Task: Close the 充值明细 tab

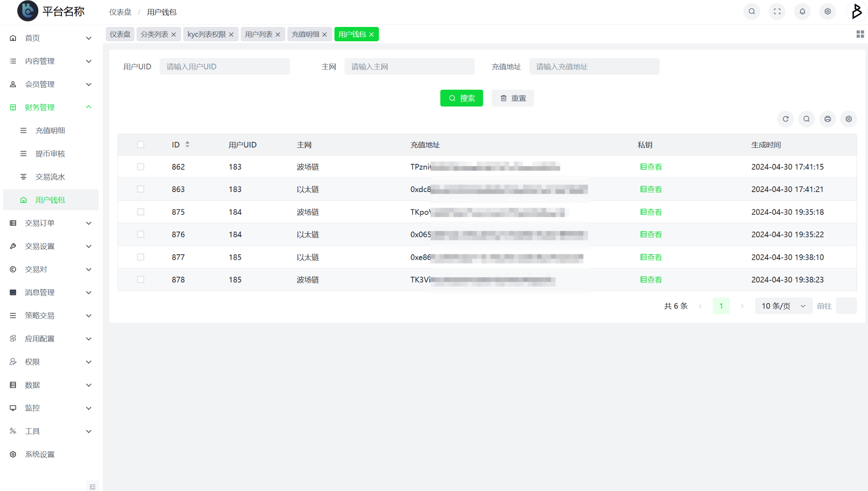Action: 324,35
